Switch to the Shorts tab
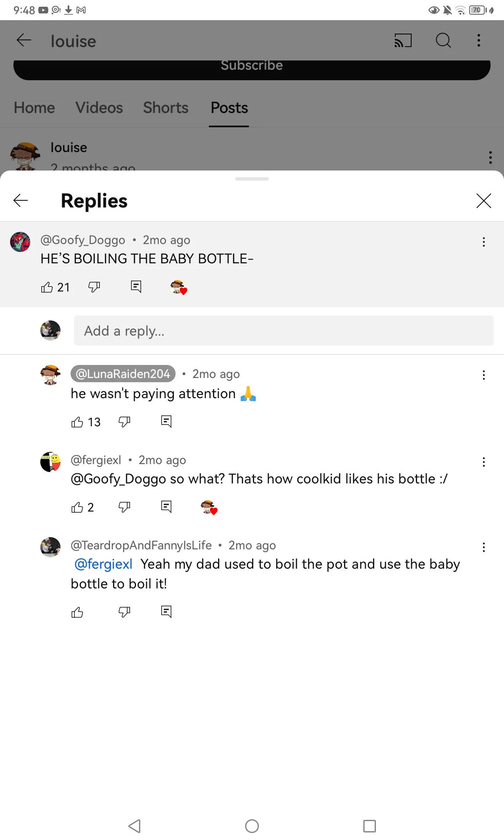This screenshot has width=504, height=840. pyautogui.click(x=165, y=108)
